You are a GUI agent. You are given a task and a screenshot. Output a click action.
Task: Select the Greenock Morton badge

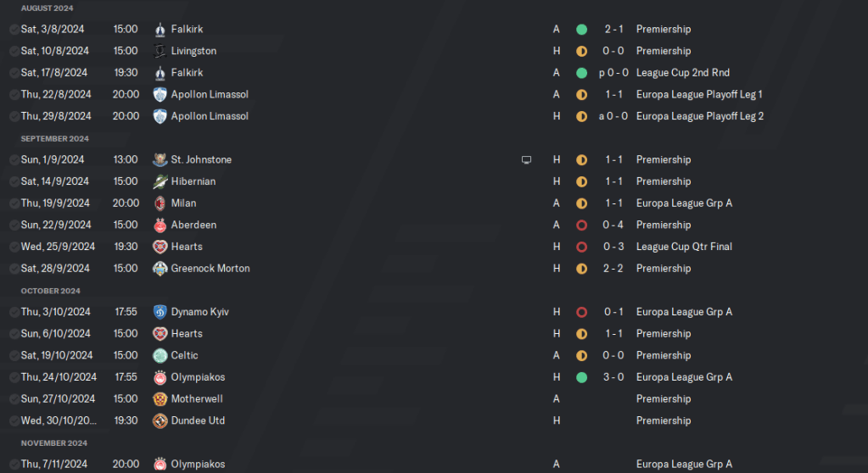click(160, 269)
